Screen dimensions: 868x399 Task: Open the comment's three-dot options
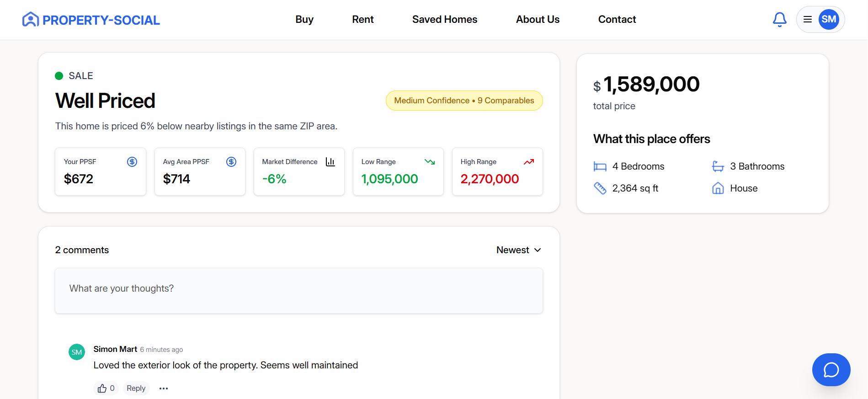(x=164, y=388)
